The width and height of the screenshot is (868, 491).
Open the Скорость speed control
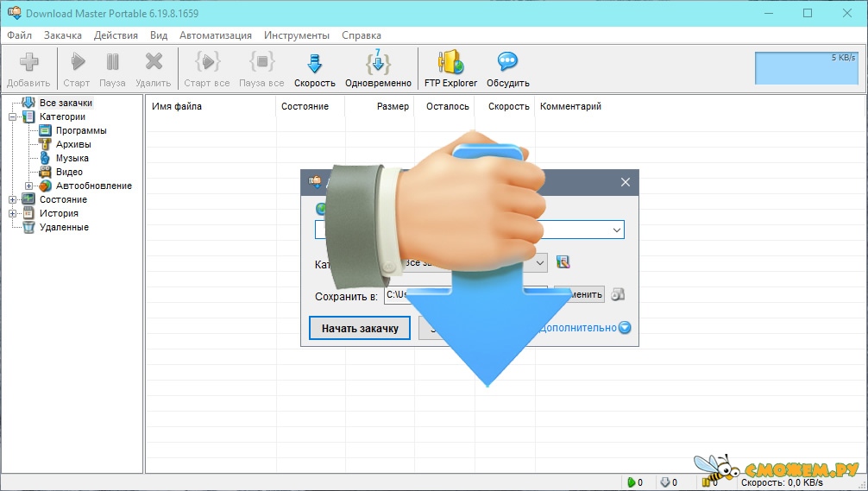pos(314,69)
